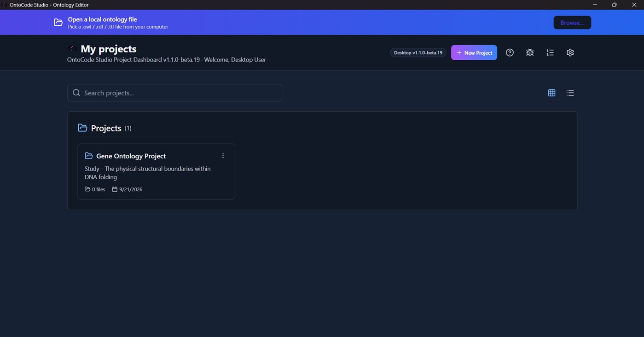Open the numbered list icon in header
The image size is (644, 337).
550,52
